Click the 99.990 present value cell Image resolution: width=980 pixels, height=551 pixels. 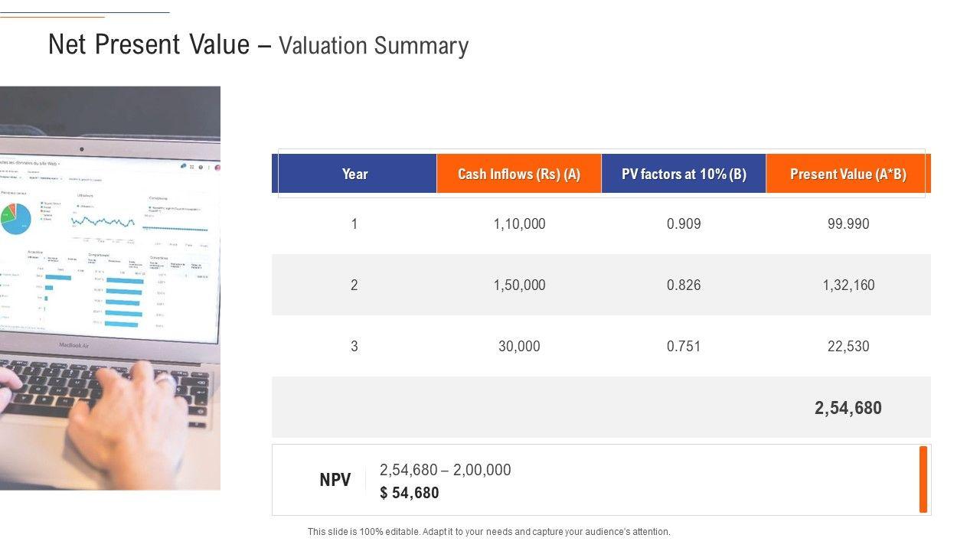click(x=848, y=223)
